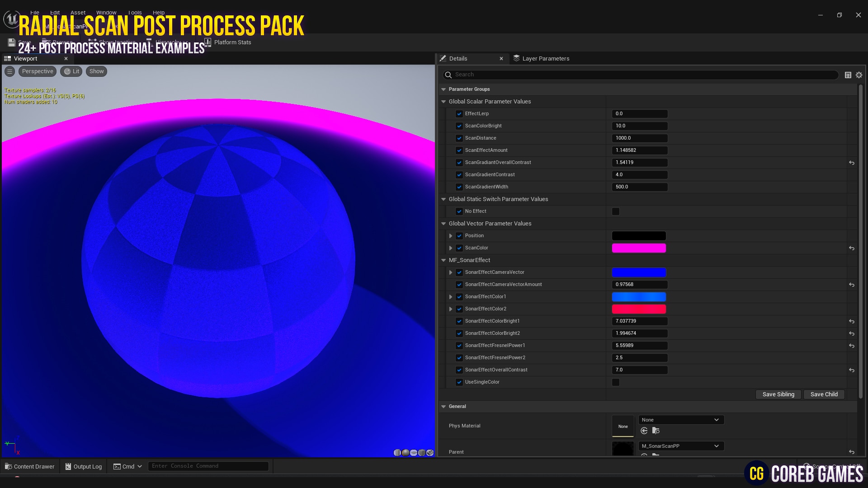868x488 pixels.
Task: Open the Window menu
Action: [x=106, y=13]
